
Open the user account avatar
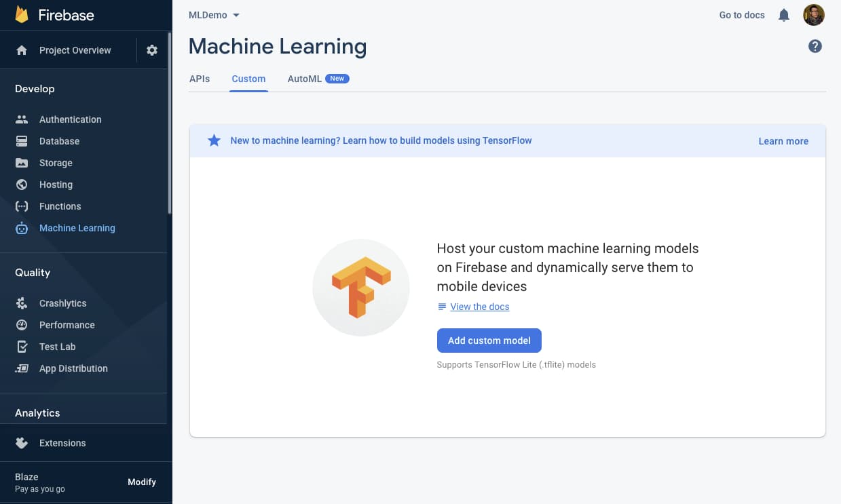[x=814, y=15]
